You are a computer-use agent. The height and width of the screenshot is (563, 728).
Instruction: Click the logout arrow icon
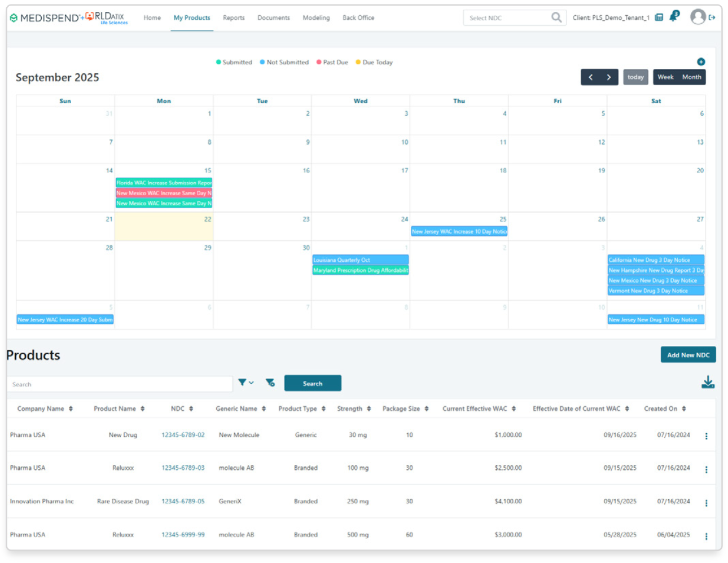pyautogui.click(x=712, y=17)
